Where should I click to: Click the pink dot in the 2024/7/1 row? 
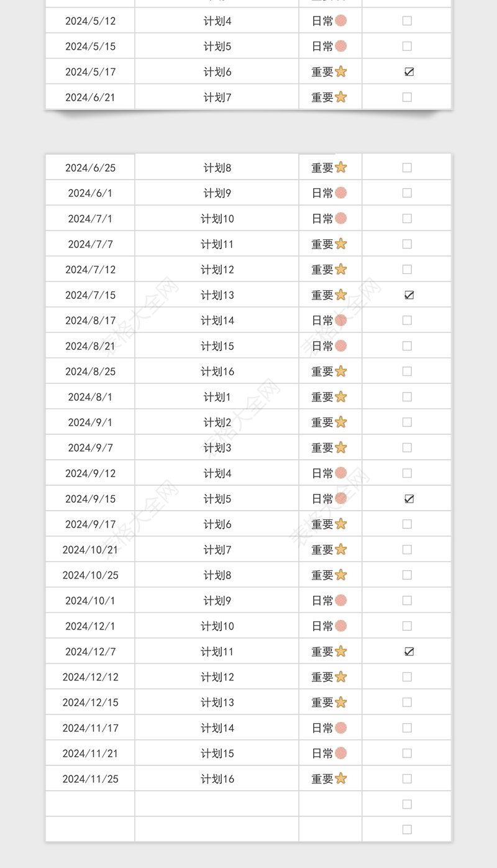pos(340,218)
